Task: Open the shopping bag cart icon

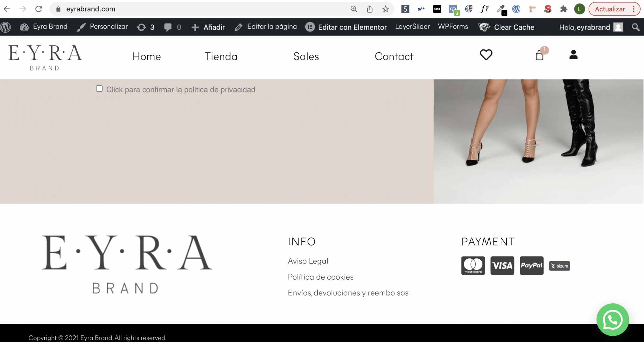Action: click(x=540, y=55)
